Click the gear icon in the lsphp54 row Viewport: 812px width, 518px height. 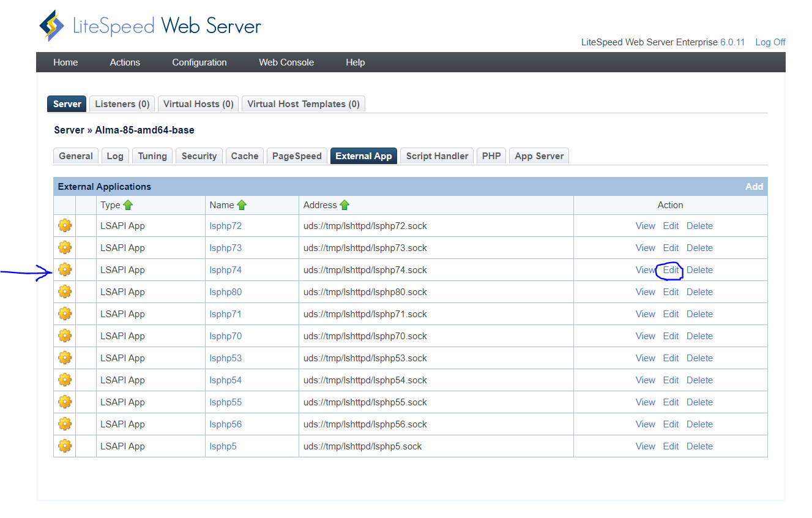coord(65,380)
